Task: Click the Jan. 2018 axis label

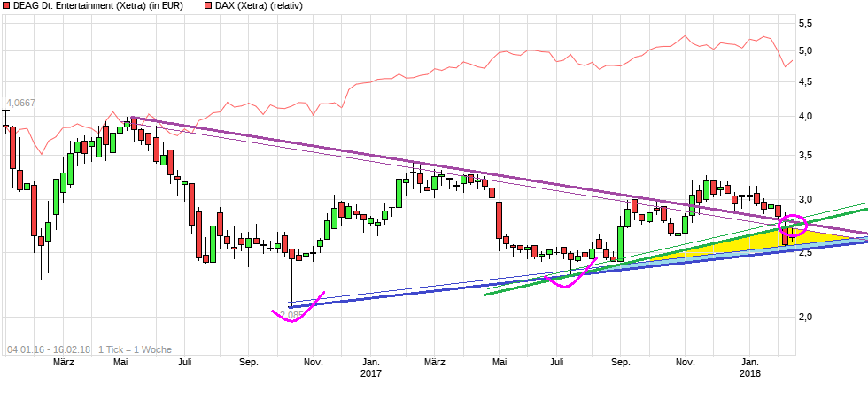Action: (750, 367)
